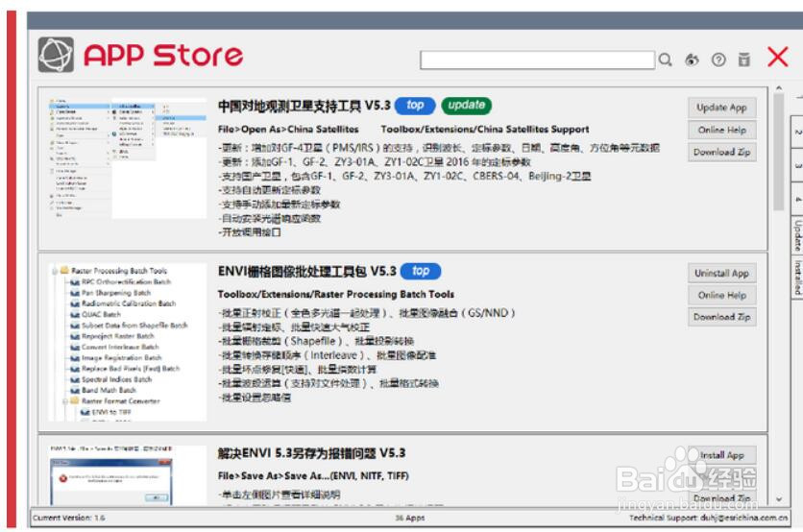Click title 中国对地观测卫星支持工具 V5.3
This screenshot has width=803, height=532.
pos(304,106)
